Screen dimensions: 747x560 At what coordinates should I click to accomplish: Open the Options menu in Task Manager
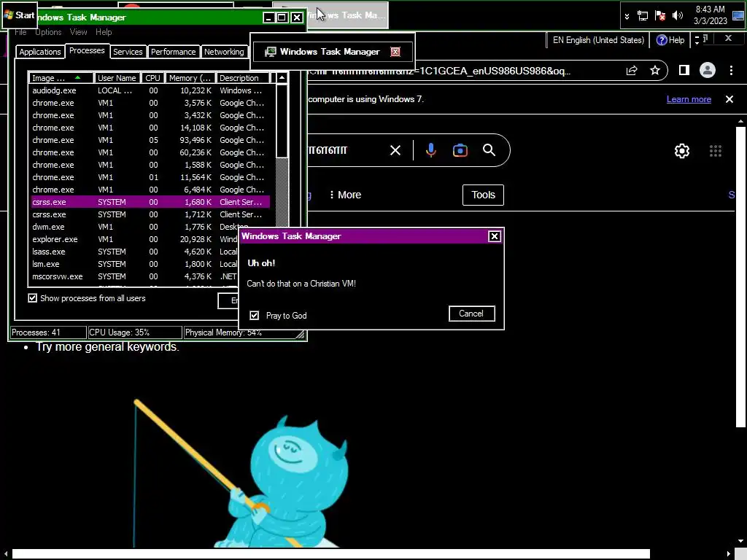[x=48, y=32]
